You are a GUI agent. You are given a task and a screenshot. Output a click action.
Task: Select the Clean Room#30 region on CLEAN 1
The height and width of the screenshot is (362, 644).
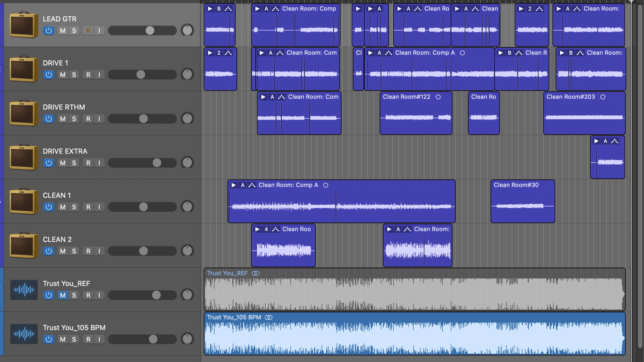[x=523, y=201]
